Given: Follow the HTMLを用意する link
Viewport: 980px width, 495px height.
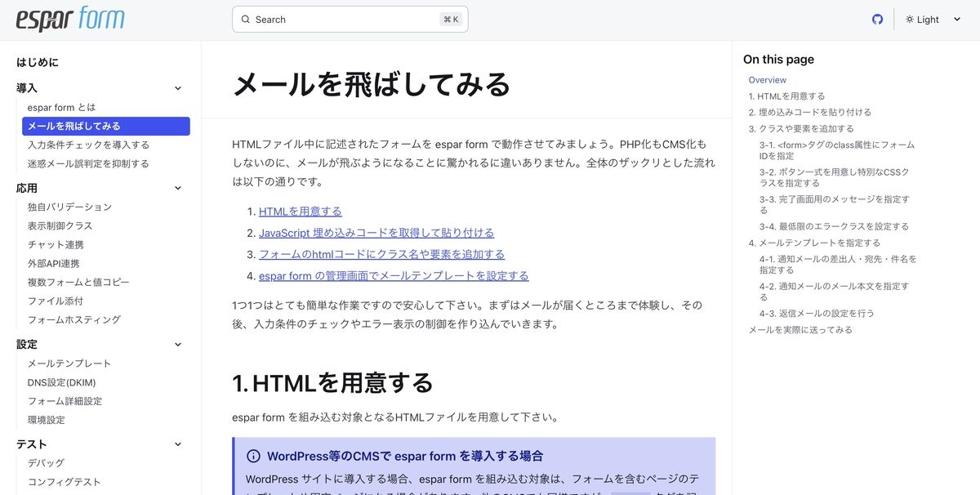Looking at the screenshot, I should tap(301, 212).
